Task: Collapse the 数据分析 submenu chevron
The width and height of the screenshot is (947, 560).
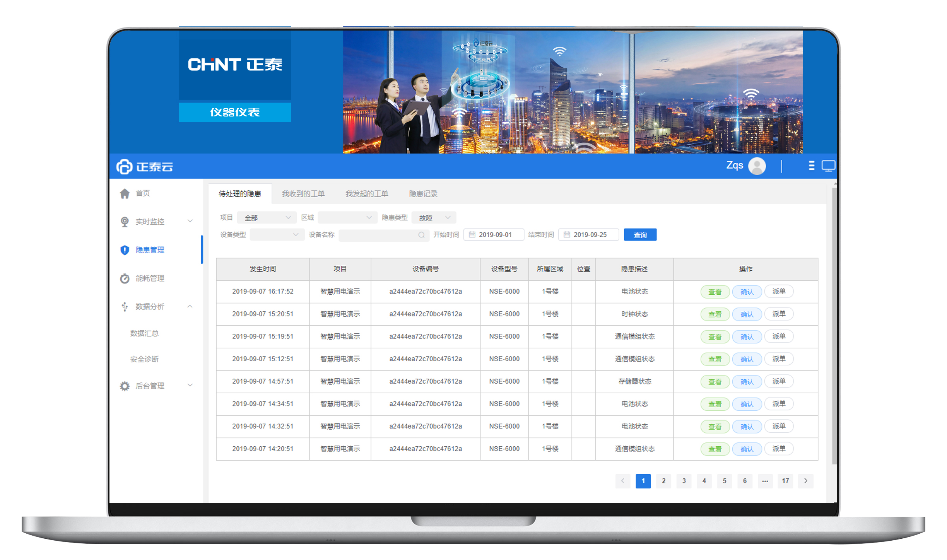Action: [190, 306]
